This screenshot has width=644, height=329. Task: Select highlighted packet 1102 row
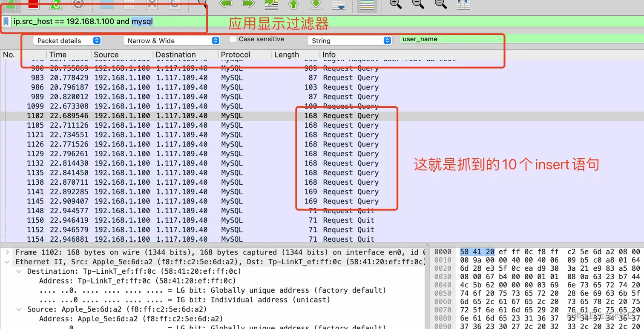point(322,116)
